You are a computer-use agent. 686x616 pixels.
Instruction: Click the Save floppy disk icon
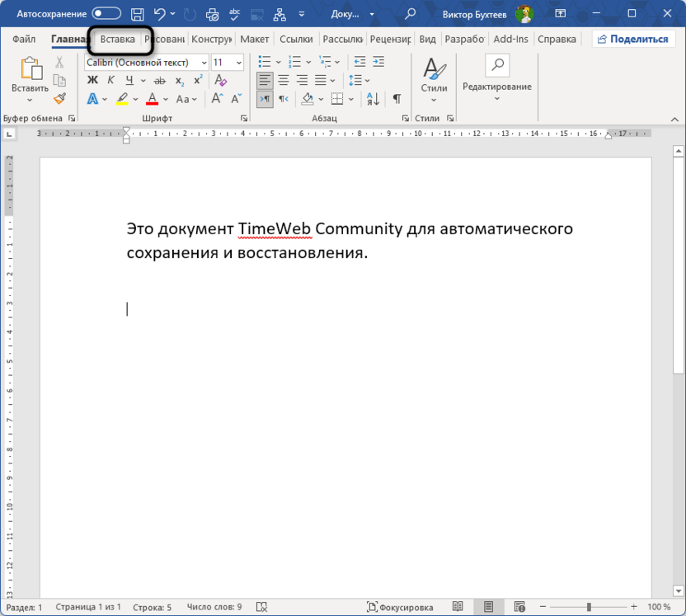click(x=138, y=14)
